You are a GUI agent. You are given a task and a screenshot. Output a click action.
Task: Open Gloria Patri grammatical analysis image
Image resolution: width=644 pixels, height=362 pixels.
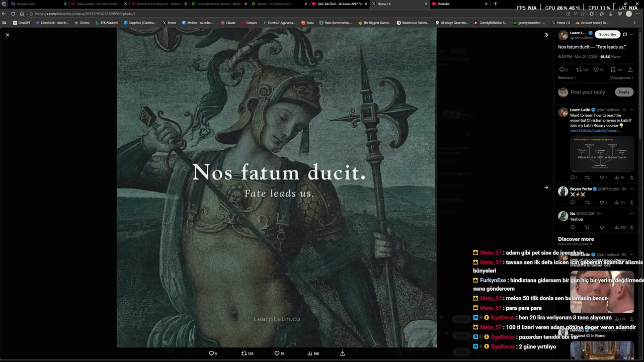[602, 154]
